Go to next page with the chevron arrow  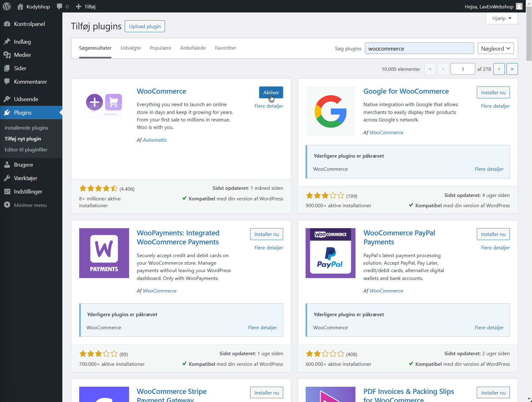click(499, 69)
